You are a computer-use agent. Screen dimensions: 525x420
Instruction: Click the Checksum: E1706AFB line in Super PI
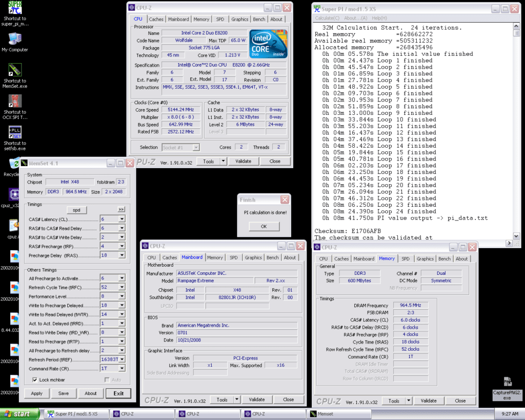pyautogui.click(x=348, y=231)
